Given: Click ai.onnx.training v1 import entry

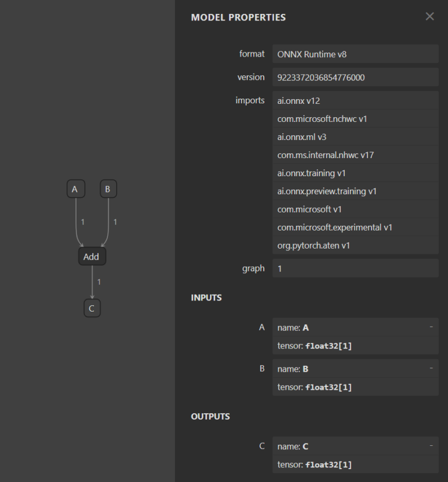Looking at the screenshot, I should [355, 173].
